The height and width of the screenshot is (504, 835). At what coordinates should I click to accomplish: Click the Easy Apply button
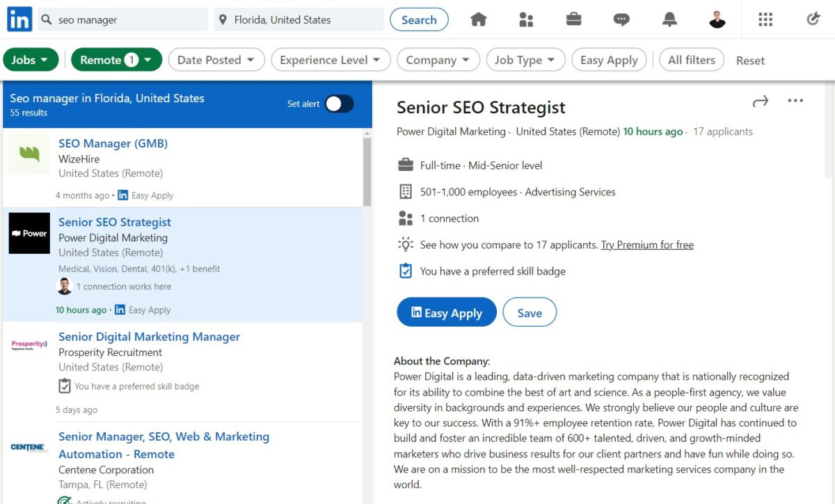pyautogui.click(x=446, y=312)
